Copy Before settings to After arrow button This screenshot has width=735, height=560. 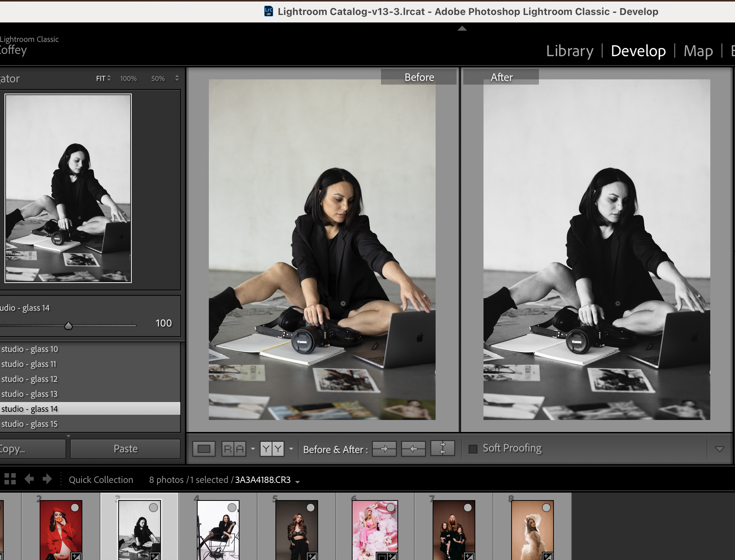pyautogui.click(x=384, y=448)
